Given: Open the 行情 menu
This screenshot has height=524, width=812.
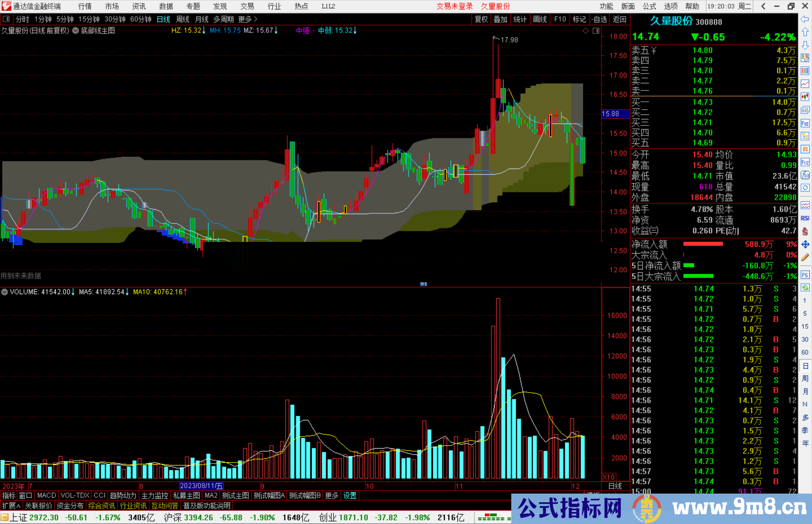Looking at the screenshot, I should (85, 6).
